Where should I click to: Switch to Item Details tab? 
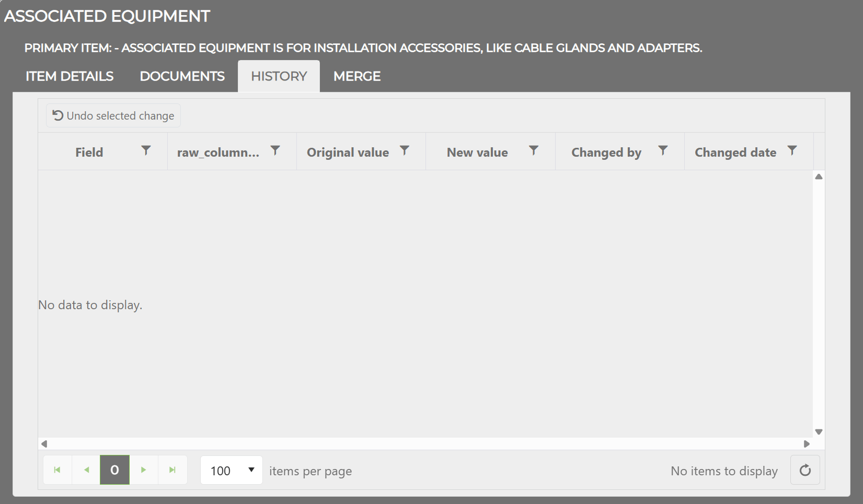coord(70,76)
